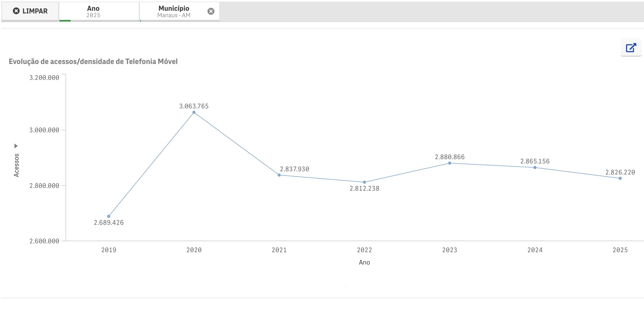
Task: Click the 2021 data point marker
Action: click(x=279, y=175)
